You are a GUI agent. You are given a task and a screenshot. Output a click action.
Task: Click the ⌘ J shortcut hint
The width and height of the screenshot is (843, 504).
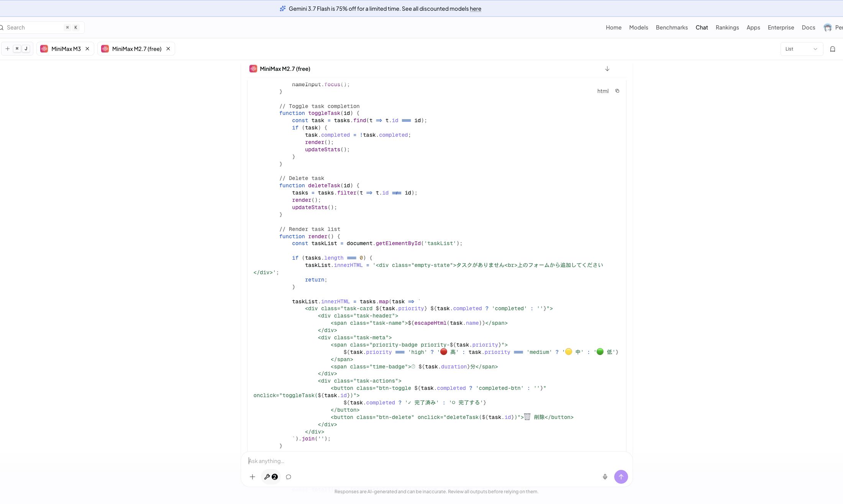tap(21, 49)
